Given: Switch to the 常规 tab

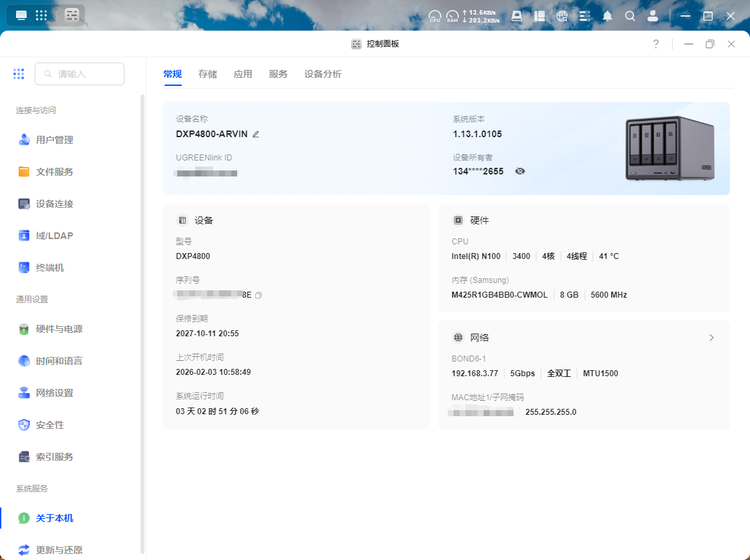Looking at the screenshot, I should point(173,74).
